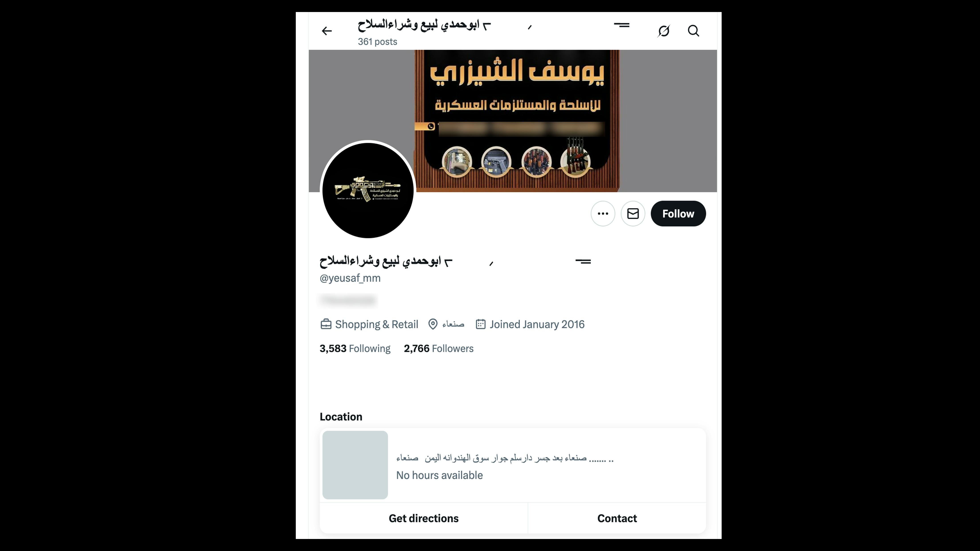Click the calendar joined-date icon
The image size is (980, 551).
(480, 324)
